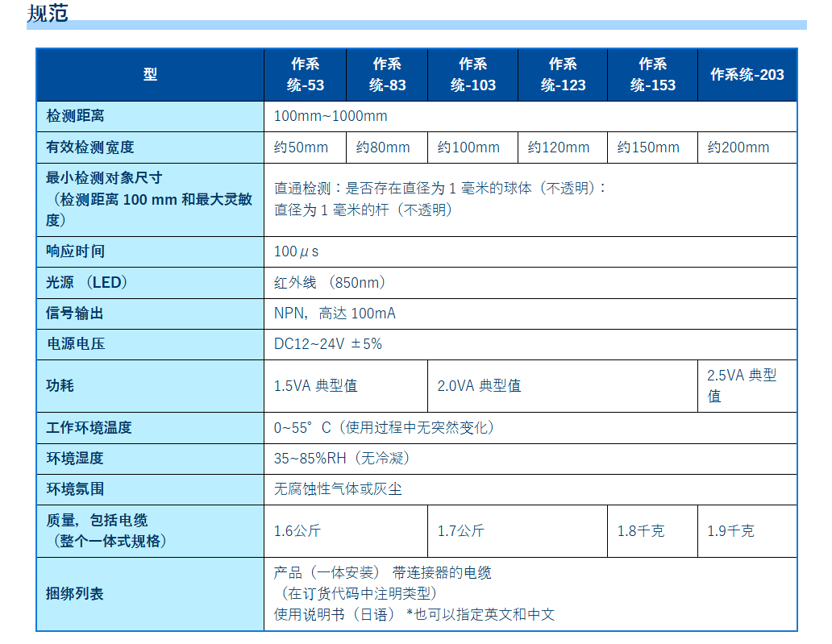
Task: Click the 100mm~1000mm detection distance value
Action: click(331, 116)
